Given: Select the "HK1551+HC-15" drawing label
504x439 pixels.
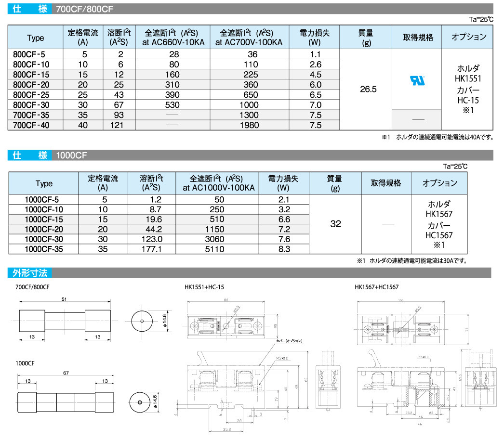Looking at the screenshot, I should [204, 287].
